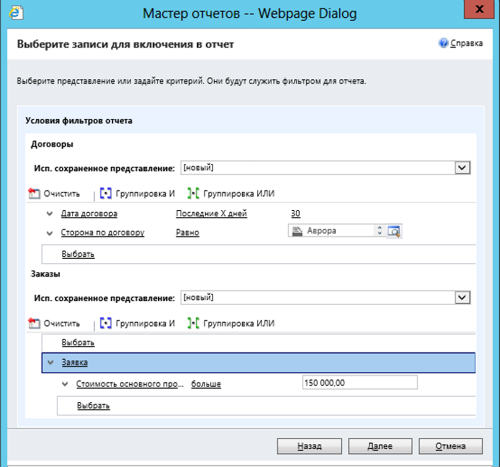Click the Сторона по договору field link
The image size is (500, 467).
point(102,232)
